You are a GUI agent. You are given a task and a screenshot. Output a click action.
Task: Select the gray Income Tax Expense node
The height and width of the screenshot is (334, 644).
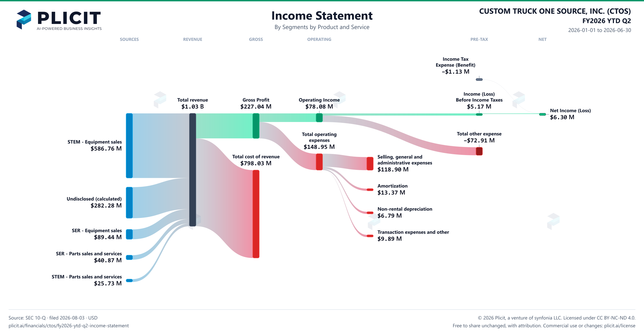coord(479,80)
